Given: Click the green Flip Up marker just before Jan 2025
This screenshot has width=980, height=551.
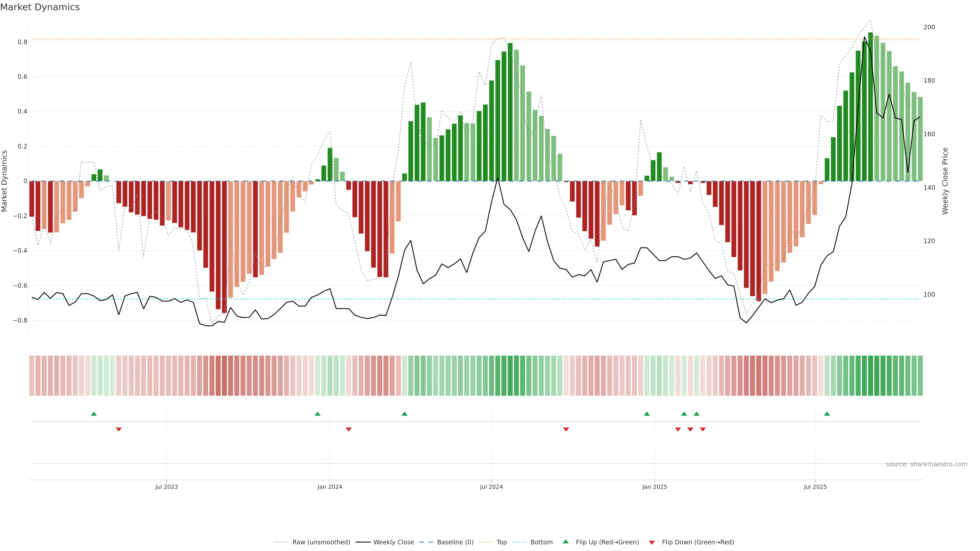Looking at the screenshot, I should (647, 414).
